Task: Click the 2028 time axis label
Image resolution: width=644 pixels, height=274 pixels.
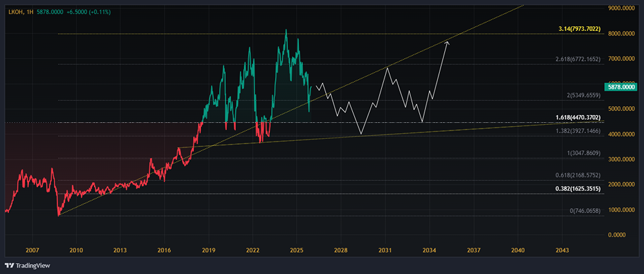Action: point(341,250)
